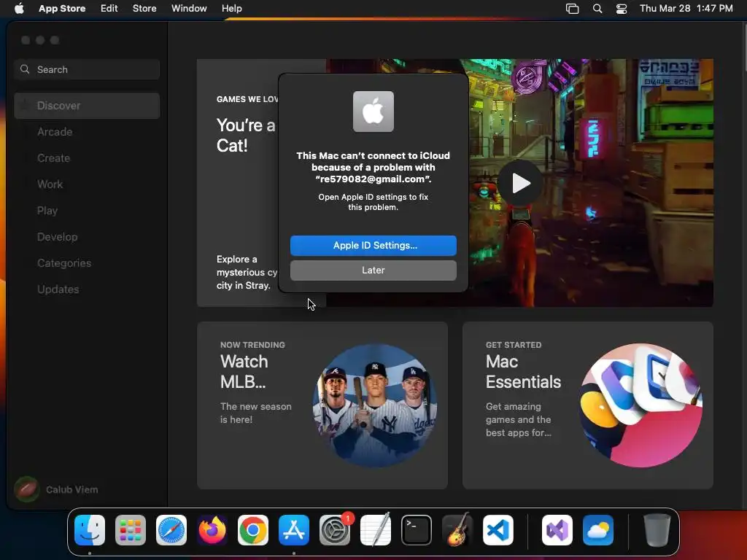Screen dimensions: 747x560
Task: Click the App Store Search field
Action: [87, 69]
